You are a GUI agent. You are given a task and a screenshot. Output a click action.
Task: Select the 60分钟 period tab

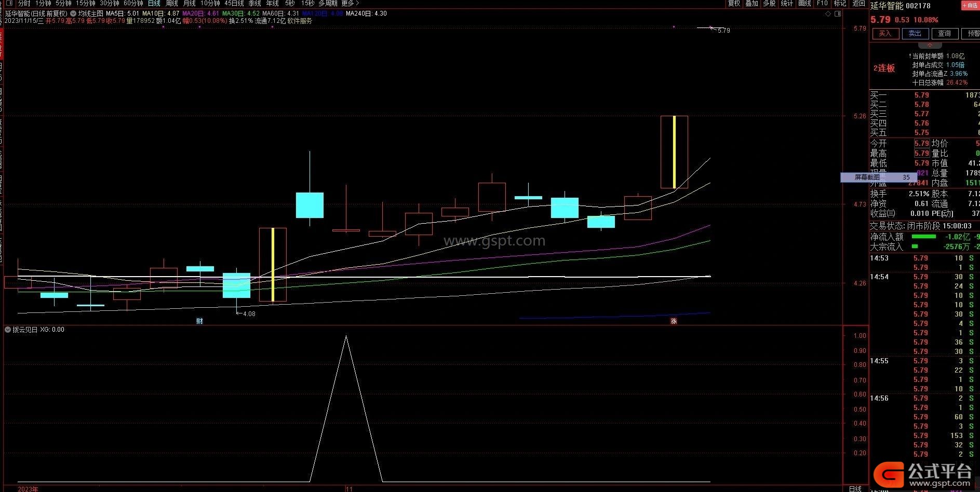tap(133, 3)
